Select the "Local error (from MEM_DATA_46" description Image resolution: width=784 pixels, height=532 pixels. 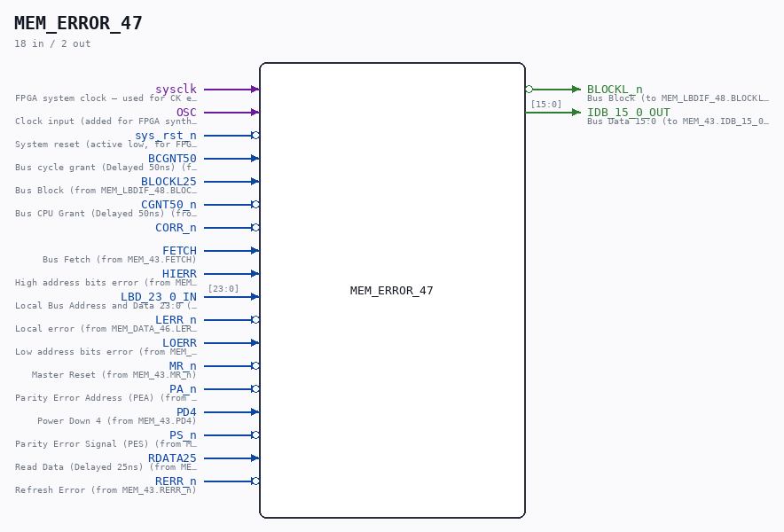pyautogui.click(x=106, y=328)
